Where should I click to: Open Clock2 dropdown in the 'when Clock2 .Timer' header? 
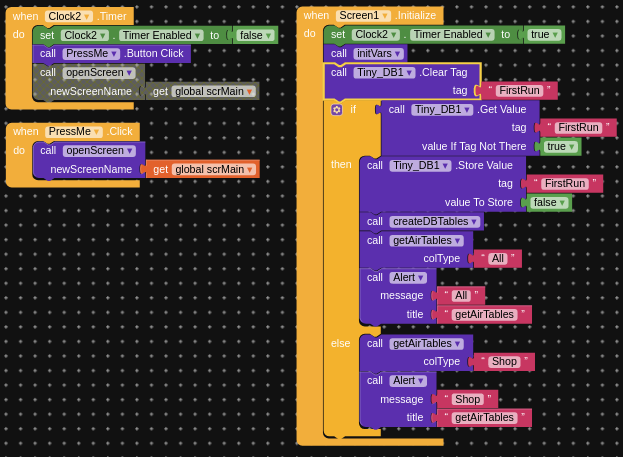click(x=69, y=16)
